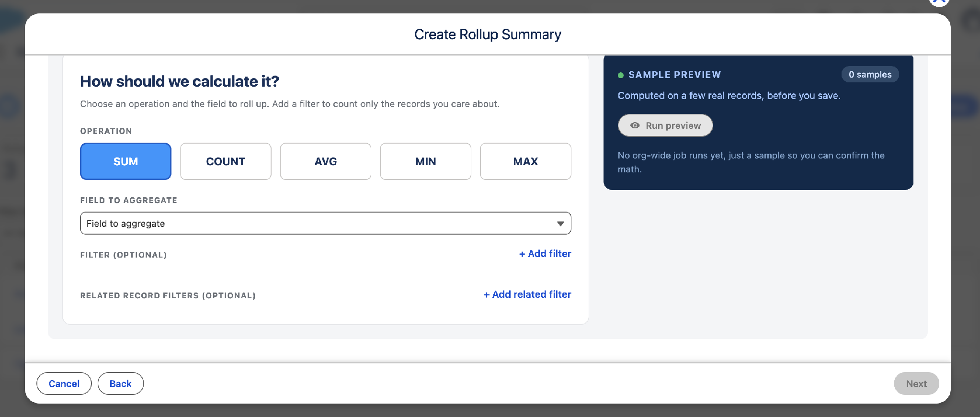
Task: Click 'Choose an operation and the field' description
Action: (x=290, y=104)
